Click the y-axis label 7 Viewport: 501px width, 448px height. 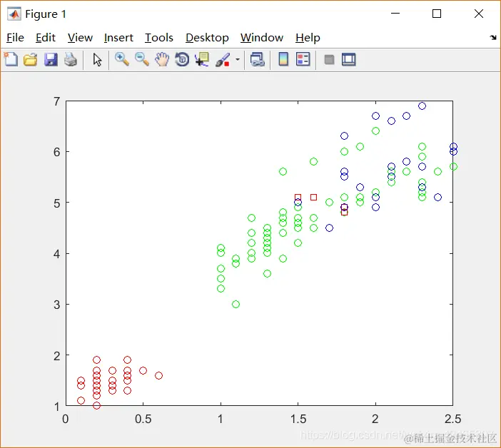(x=57, y=101)
